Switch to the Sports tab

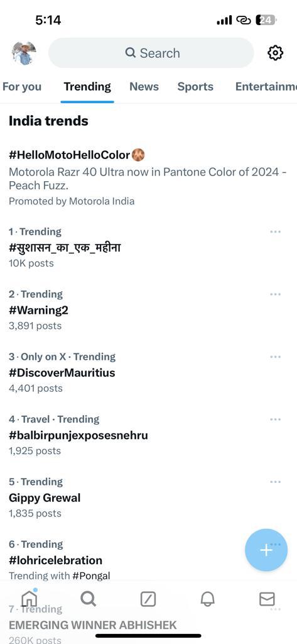point(195,87)
